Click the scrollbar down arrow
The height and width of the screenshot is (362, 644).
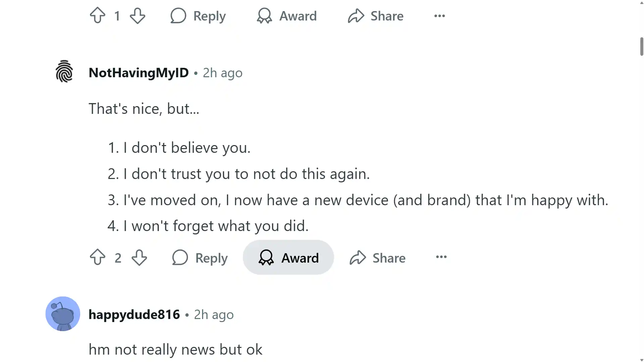click(x=642, y=359)
